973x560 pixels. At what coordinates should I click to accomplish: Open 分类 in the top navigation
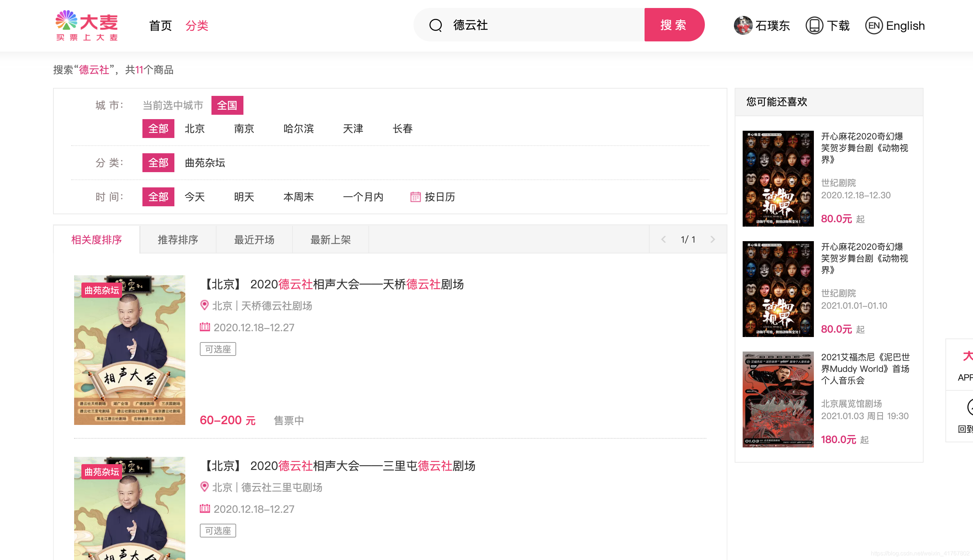pyautogui.click(x=197, y=26)
